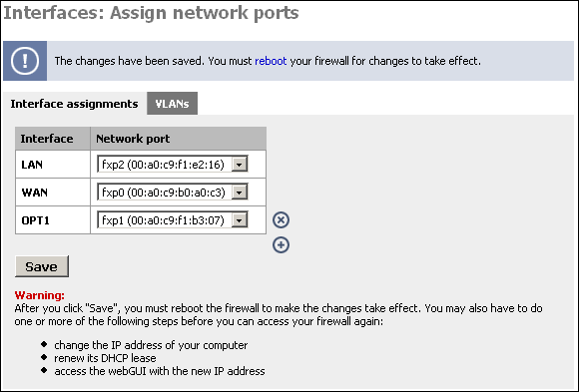Open the LAN network port dropdown
This screenshot has width=579, height=392.
pyautogui.click(x=173, y=165)
